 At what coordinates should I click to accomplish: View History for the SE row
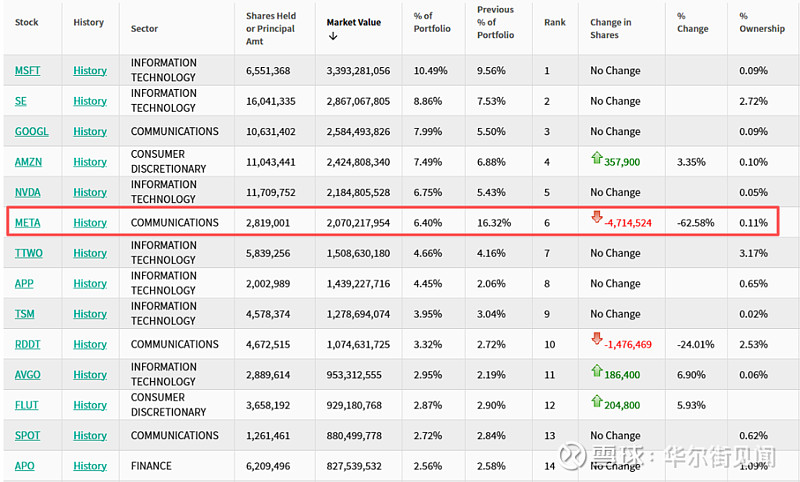coord(90,101)
